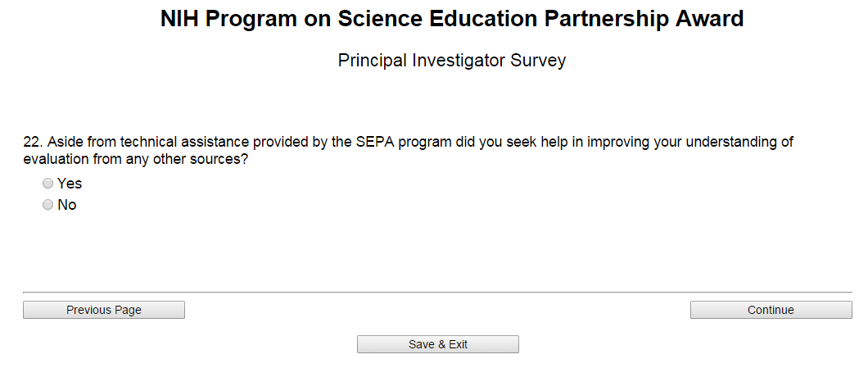Click "evaluation from any other sources?" text line
This screenshot has width=868, height=368.
(136, 159)
